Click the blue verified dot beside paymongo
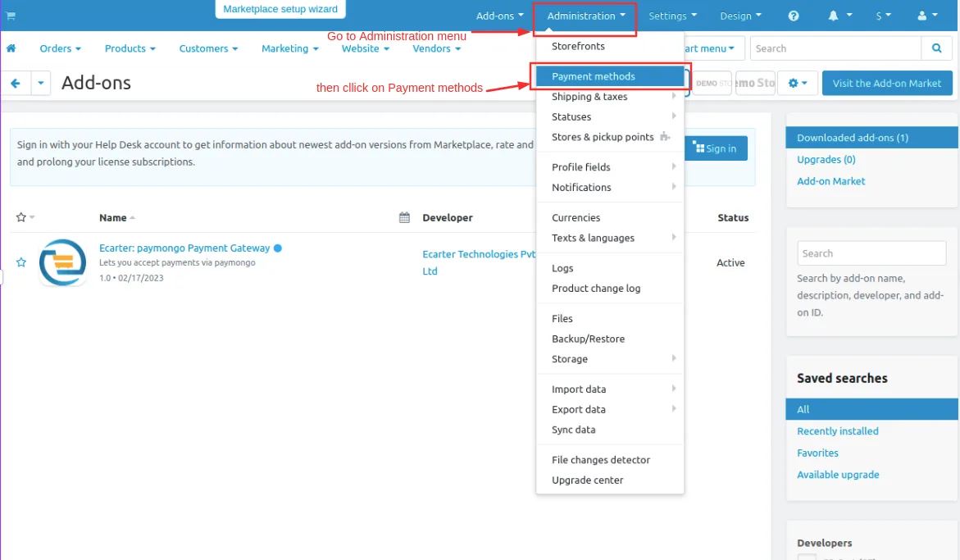Viewport: 960px width, 560px height. 278,248
